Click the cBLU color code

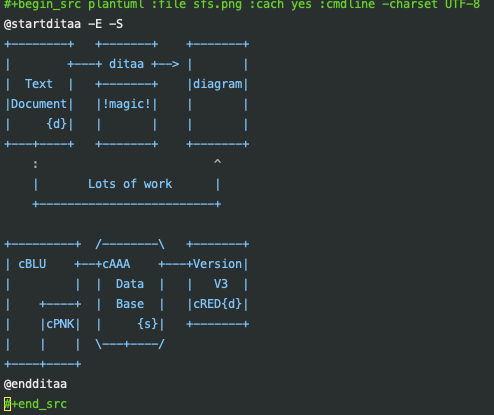click(x=32, y=264)
